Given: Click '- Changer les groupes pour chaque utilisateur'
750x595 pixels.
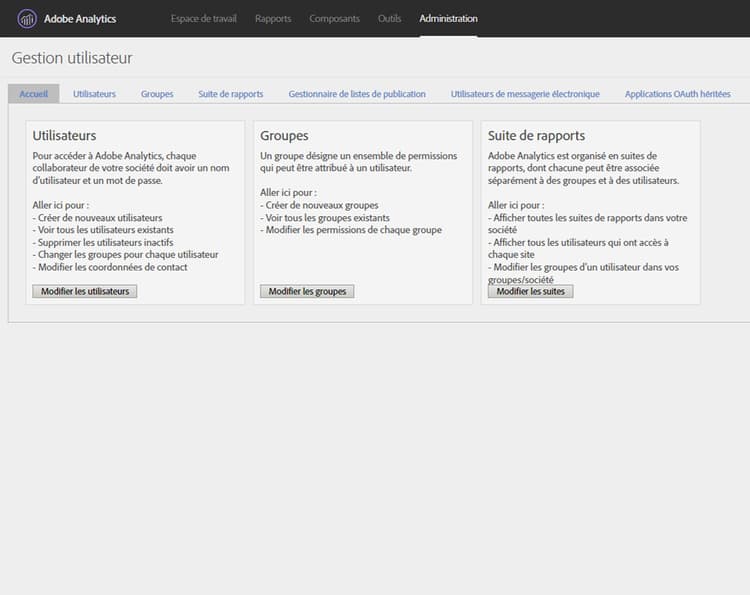Looking at the screenshot, I should (x=125, y=254).
